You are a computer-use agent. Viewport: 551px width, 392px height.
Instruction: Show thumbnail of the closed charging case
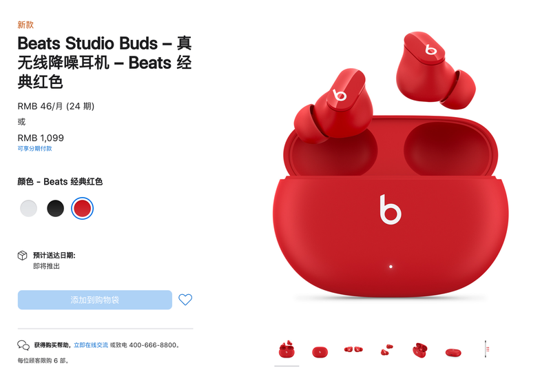click(320, 351)
